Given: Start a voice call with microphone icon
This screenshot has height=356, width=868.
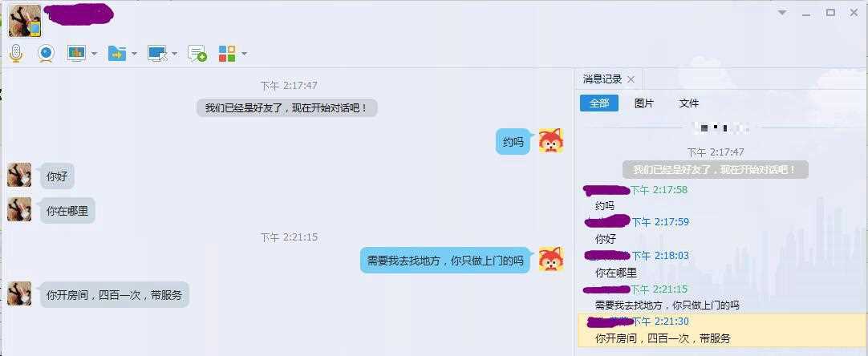Looking at the screenshot, I should coord(17,53).
